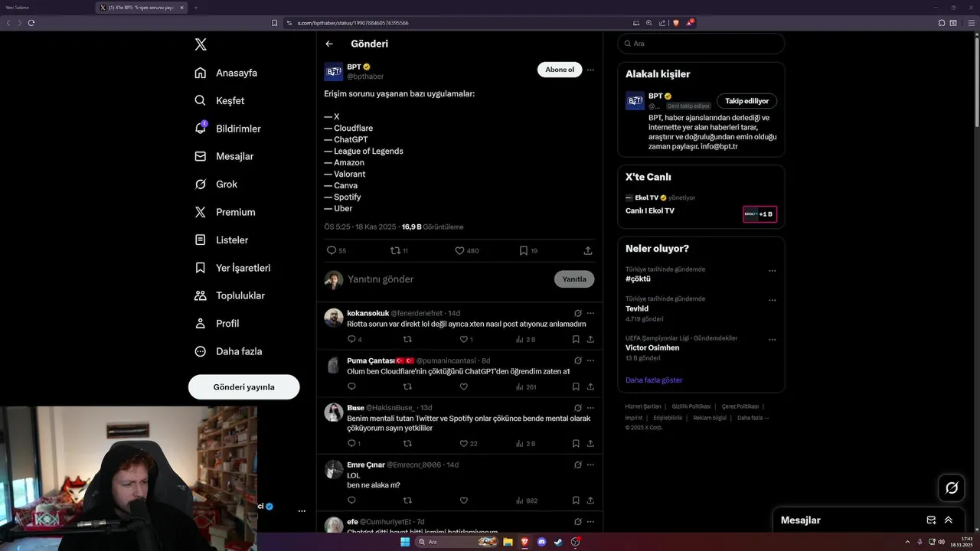
Task: Open the floating Grok button
Action: pyautogui.click(x=952, y=487)
